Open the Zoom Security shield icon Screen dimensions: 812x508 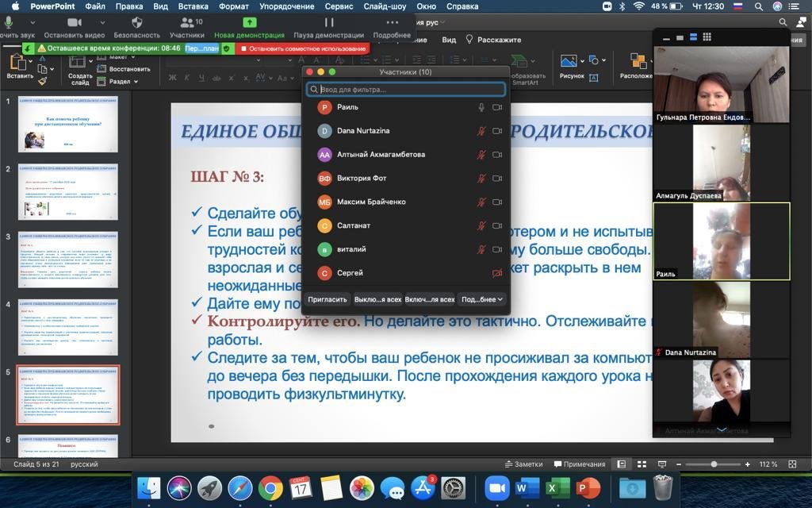136,23
